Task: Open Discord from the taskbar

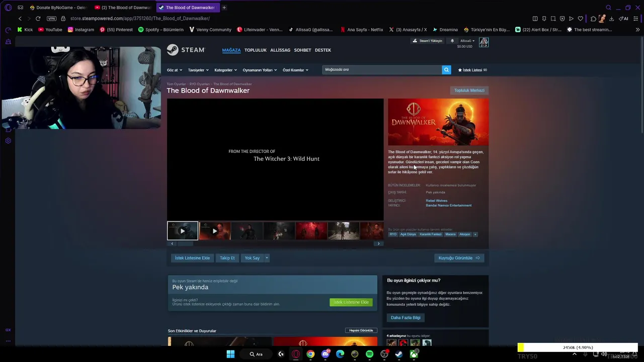Action: [x=326, y=354]
